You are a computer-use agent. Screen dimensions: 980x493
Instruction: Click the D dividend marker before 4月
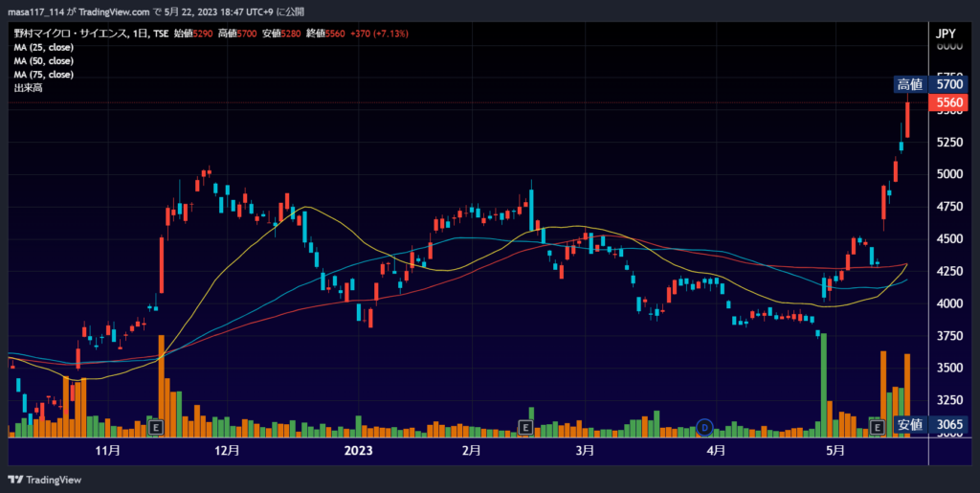click(704, 427)
